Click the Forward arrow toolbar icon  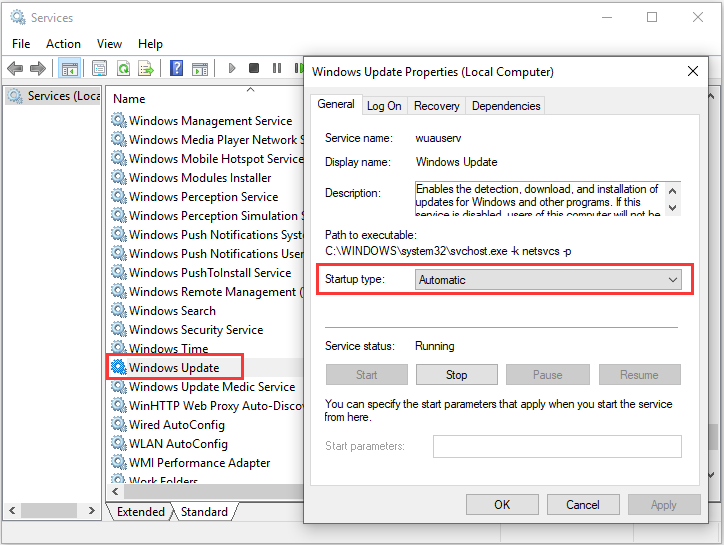[x=38, y=69]
